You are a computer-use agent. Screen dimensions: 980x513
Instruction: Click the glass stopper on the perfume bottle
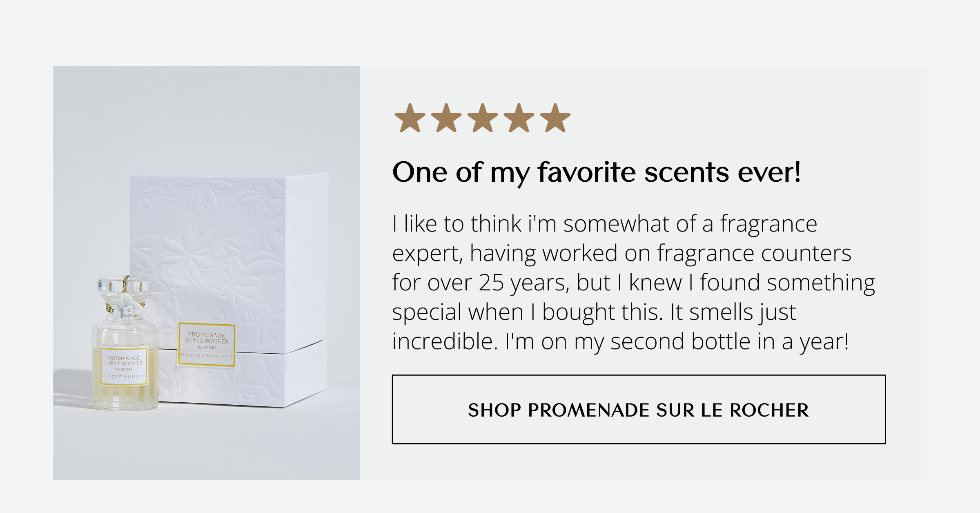pos(124,285)
